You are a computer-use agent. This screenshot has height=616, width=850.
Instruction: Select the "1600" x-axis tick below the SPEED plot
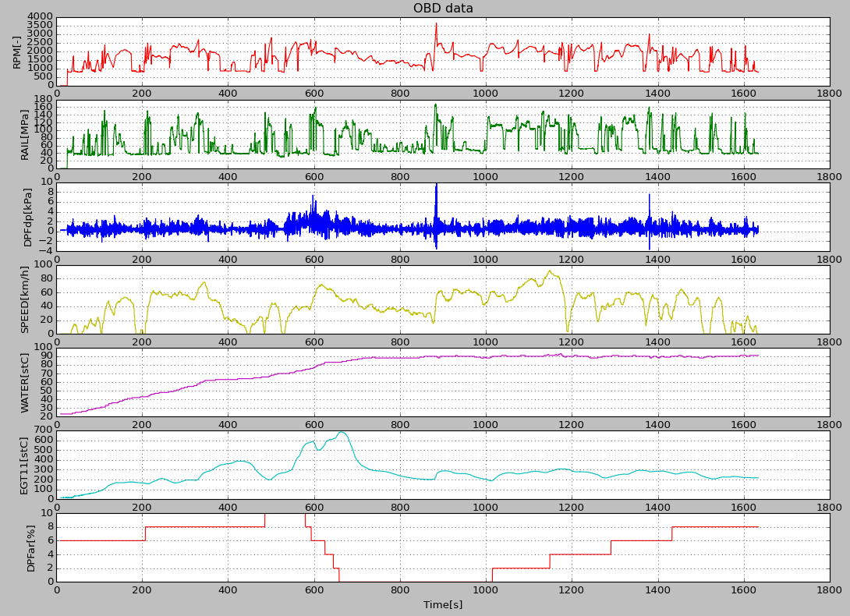coord(743,342)
